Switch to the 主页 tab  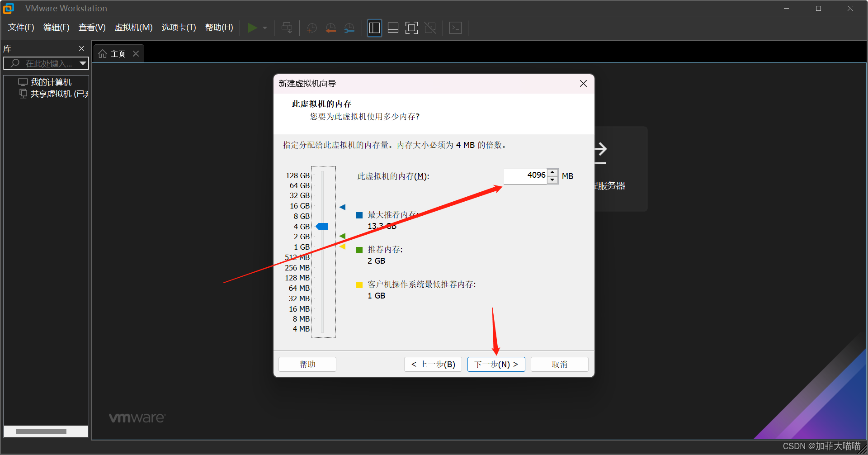118,54
